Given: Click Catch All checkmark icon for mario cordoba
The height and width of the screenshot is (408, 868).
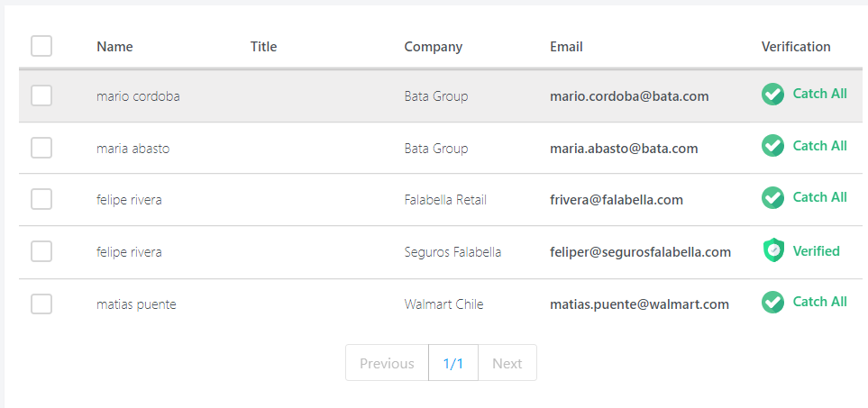Looking at the screenshot, I should pos(772,95).
